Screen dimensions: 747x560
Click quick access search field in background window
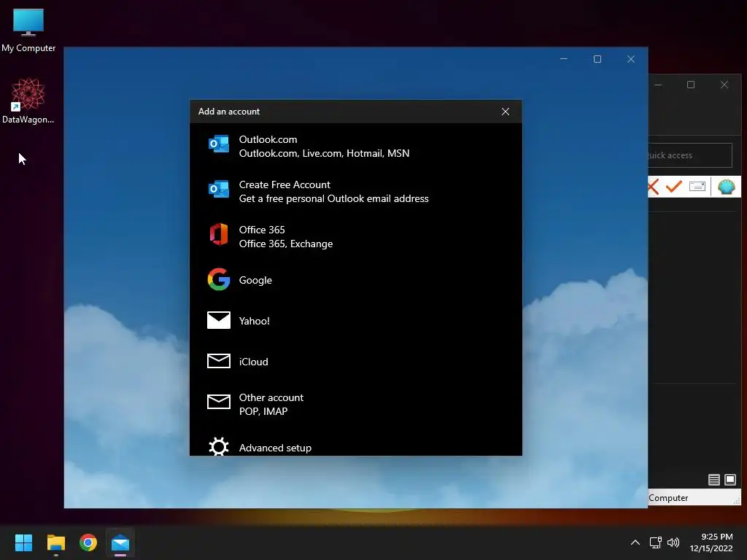point(690,155)
